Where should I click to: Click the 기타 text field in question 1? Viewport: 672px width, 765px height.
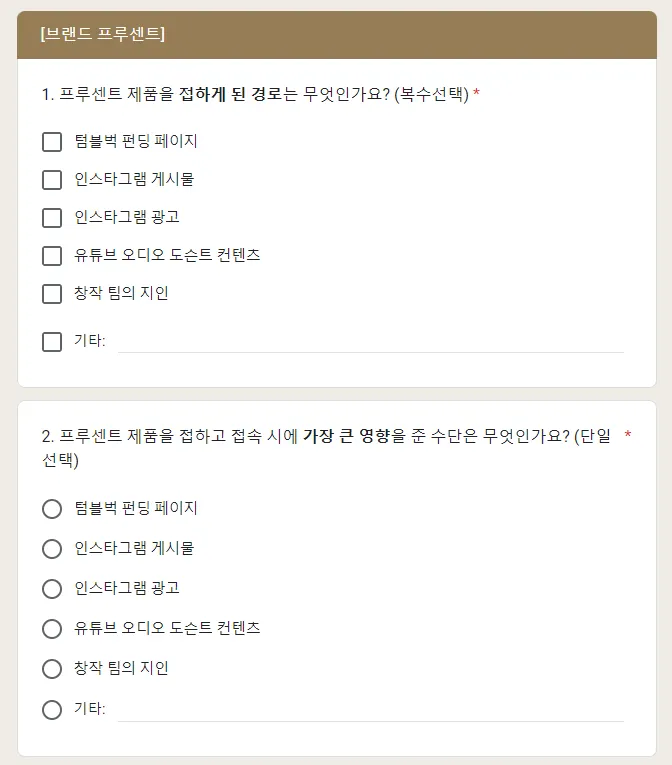click(371, 342)
